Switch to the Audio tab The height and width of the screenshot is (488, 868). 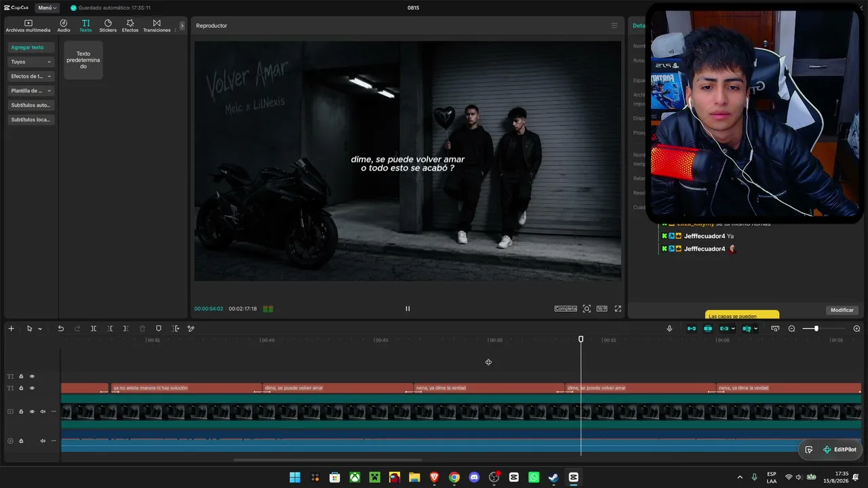coord(64,26)
